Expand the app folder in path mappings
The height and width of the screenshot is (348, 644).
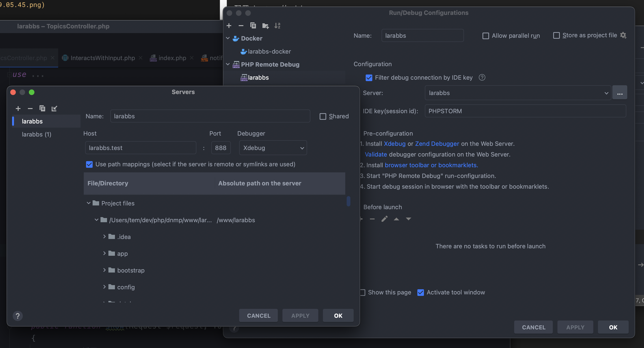104,253
